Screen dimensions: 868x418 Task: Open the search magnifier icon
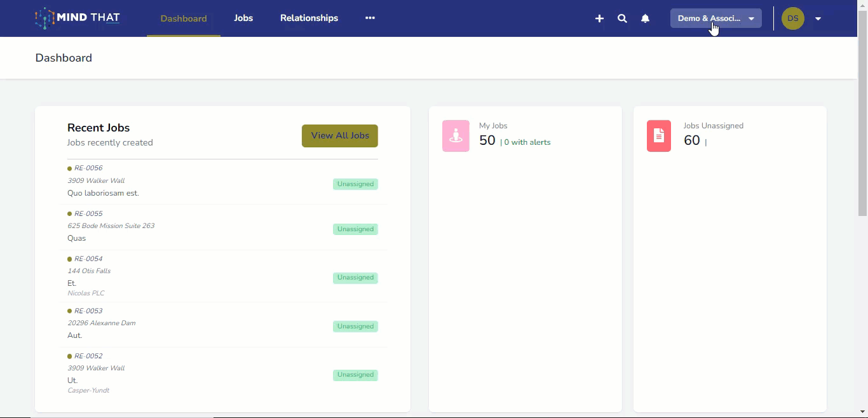(622, 18)
